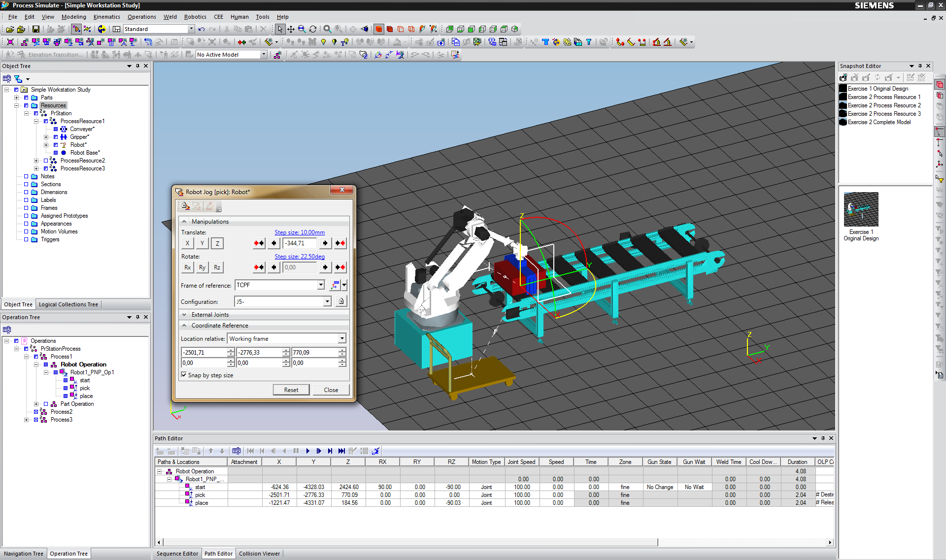Click the blue funnel filter icon in toolbar

pos(589,42)
